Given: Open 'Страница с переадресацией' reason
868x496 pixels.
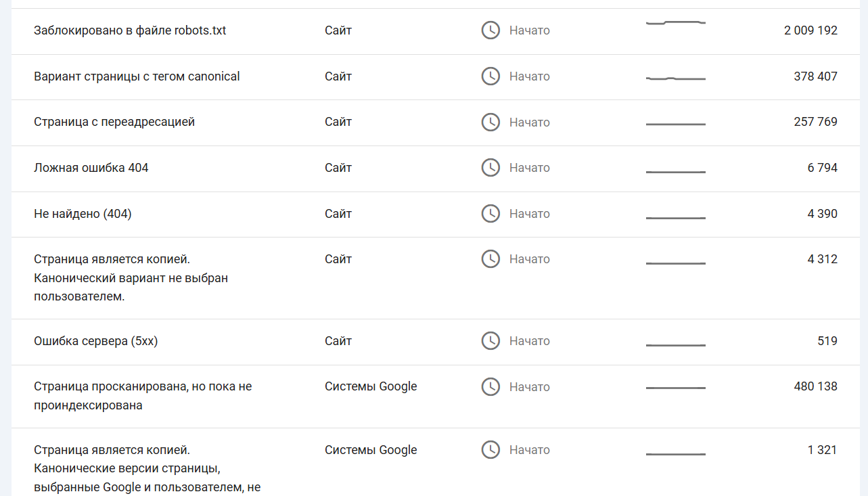Looking at the screenshot, I should point(114,122).
